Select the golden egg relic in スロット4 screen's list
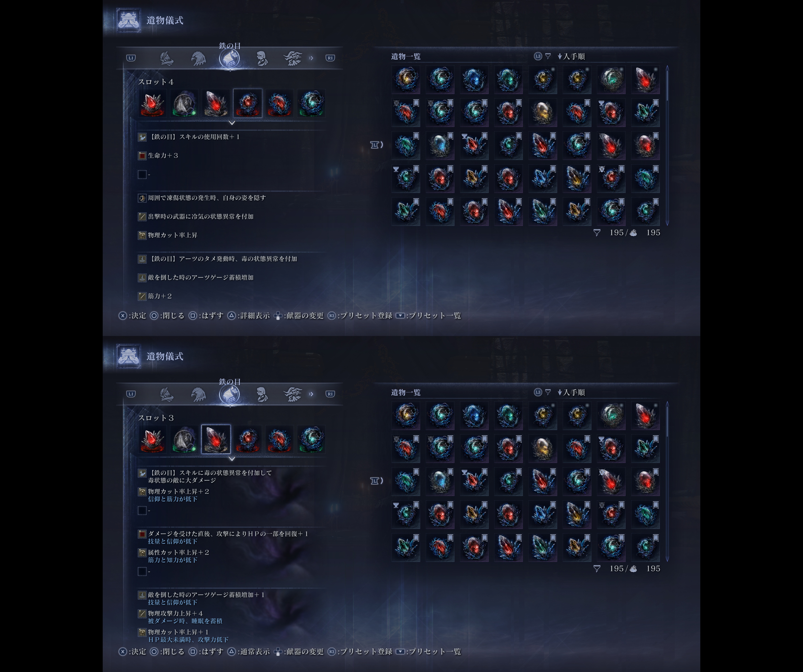The width and height of the screenshot is (803, 672). click(x=542, y=112)
